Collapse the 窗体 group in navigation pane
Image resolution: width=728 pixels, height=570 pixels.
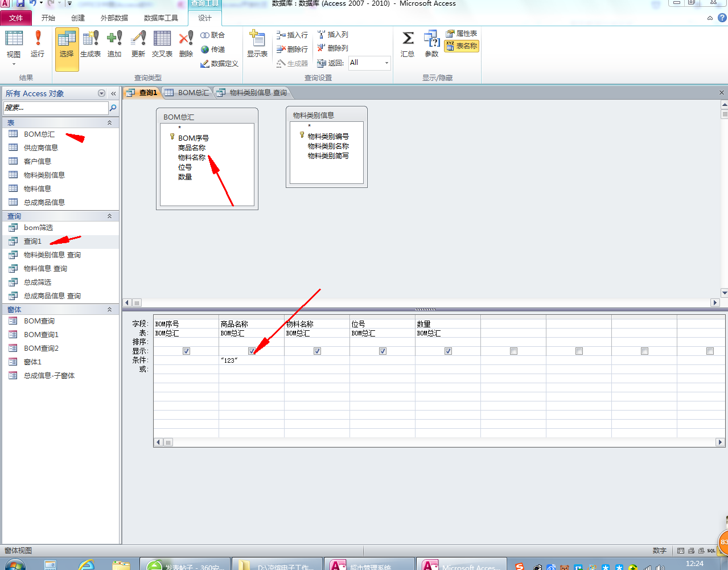point(109,309)
